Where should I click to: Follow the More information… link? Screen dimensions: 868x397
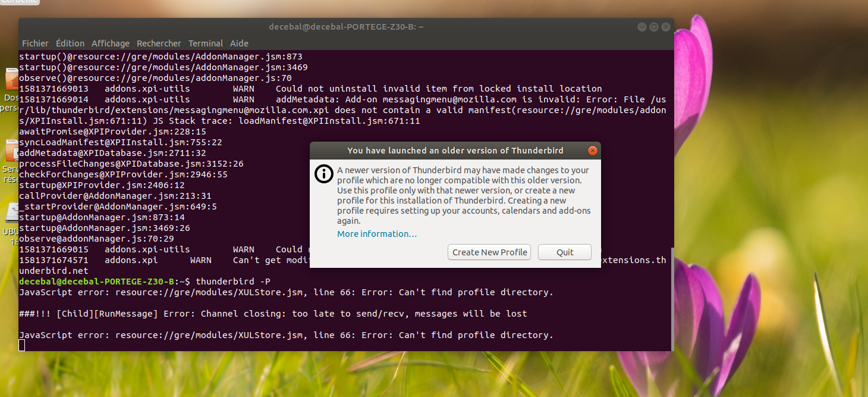377,234
